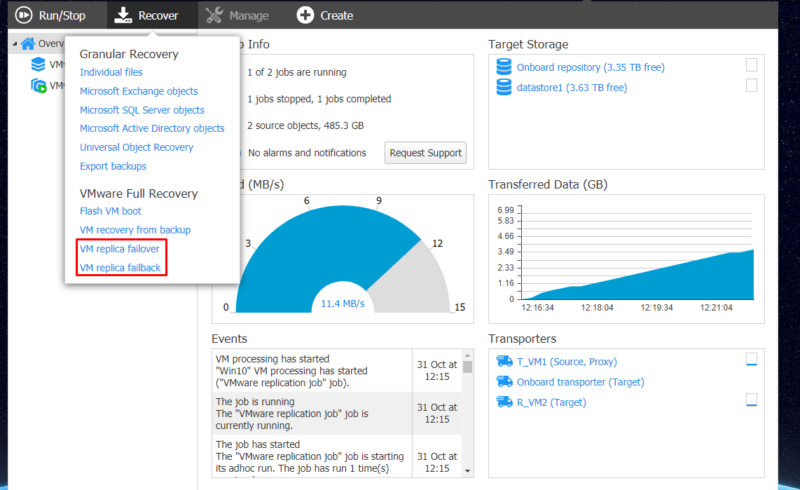The height and width of the screenshot is (490, 800).
Task: Choose VM replica failover from Recover menu
Action: 119,249
